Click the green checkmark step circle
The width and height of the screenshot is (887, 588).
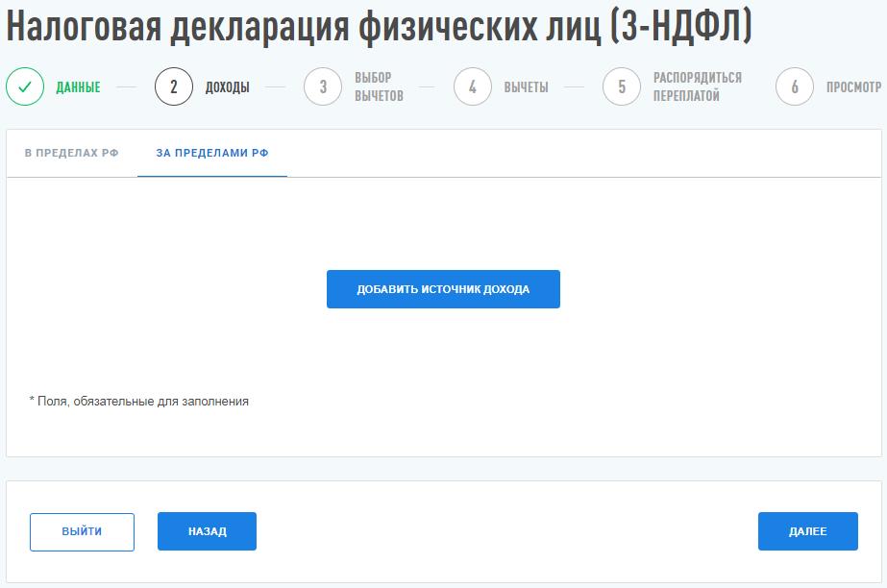25,87
